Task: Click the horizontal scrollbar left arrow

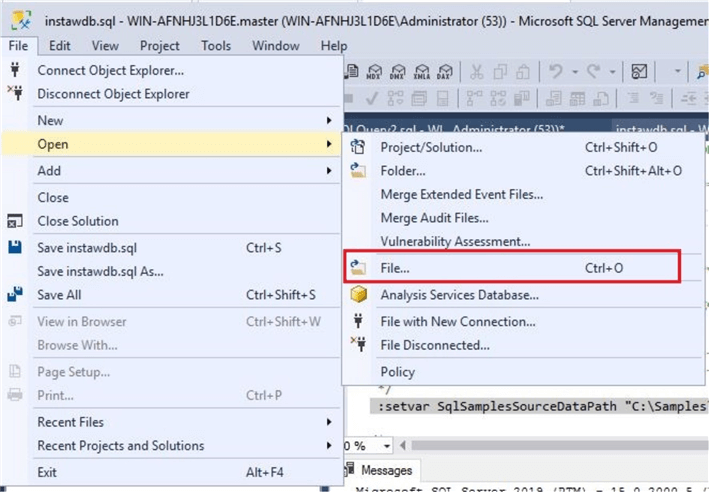Action: [x=403, y=446]
